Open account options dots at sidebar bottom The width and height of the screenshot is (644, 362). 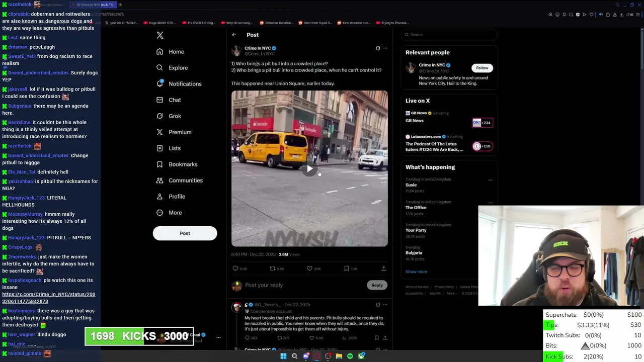(x=218, y=337)
